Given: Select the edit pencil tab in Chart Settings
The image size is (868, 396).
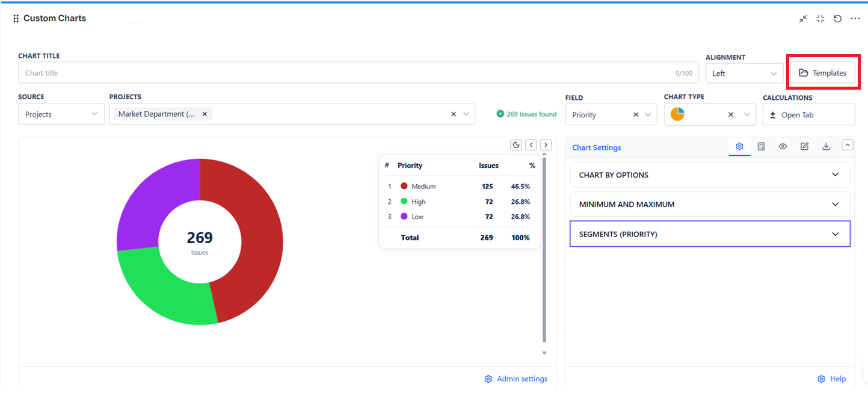Looking at the screenshot, I should tap(804, 146).
